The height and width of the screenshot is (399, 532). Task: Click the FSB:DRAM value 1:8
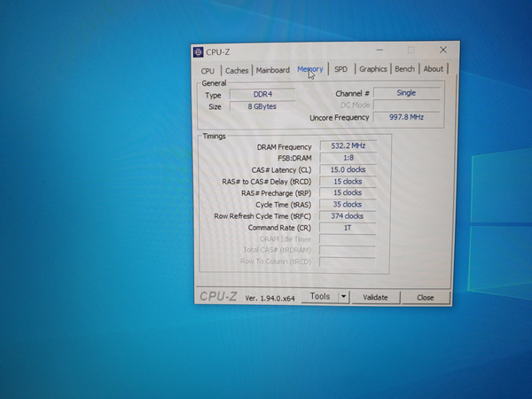coord(348,158)
